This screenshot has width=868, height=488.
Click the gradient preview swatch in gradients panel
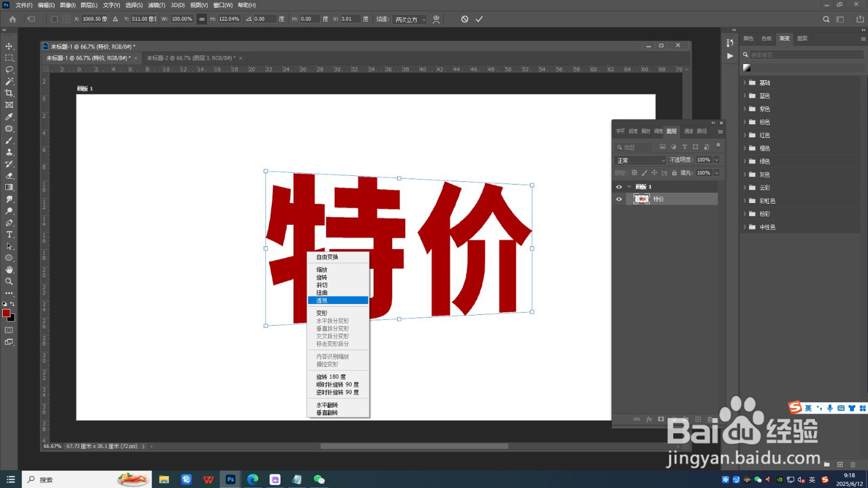coord(747,68)
